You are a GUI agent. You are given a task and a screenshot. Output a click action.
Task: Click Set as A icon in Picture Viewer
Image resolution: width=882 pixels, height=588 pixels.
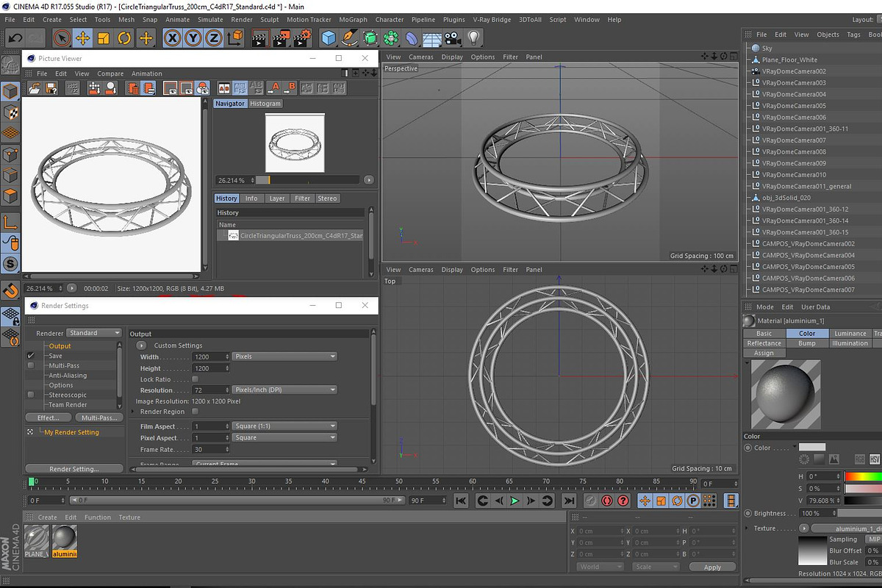point(273,88)
